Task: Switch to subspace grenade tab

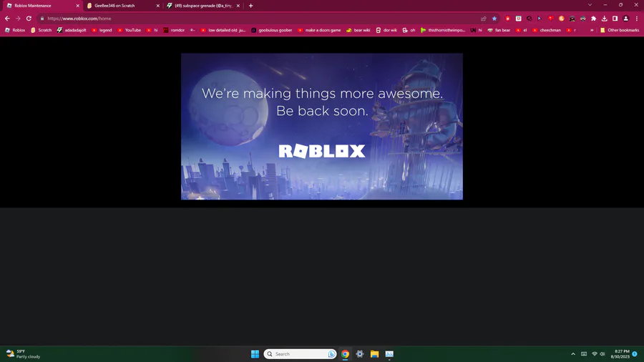Action: point(203,6)
